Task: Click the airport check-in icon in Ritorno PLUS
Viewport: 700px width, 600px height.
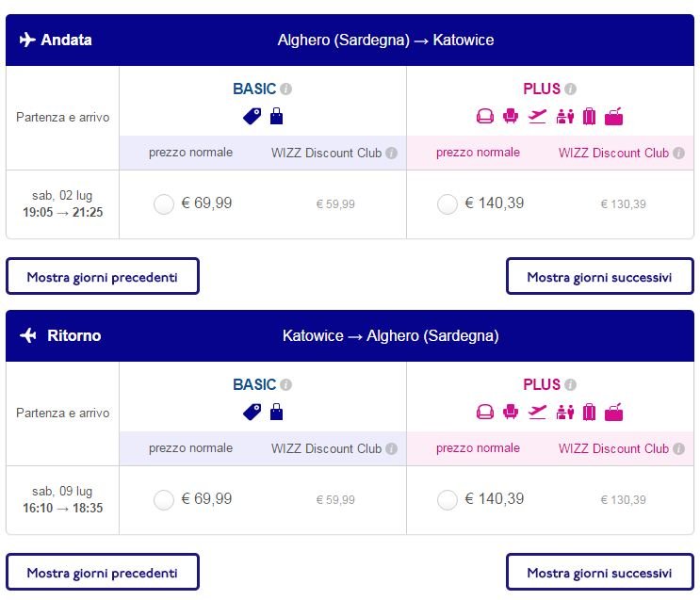Action: point(564,412)
